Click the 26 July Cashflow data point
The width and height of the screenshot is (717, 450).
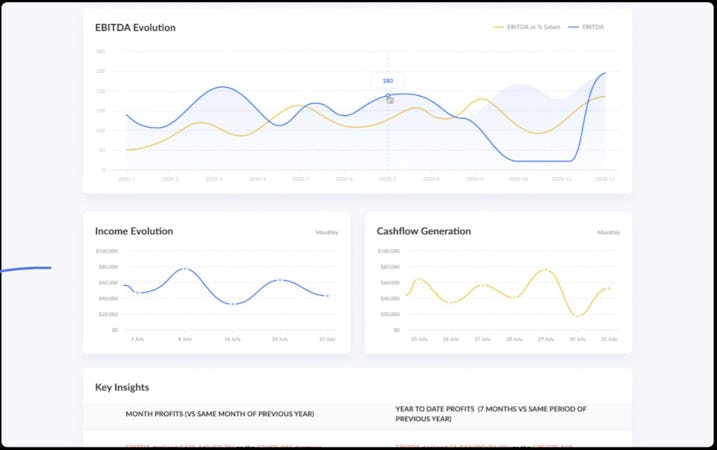[452, 301]
